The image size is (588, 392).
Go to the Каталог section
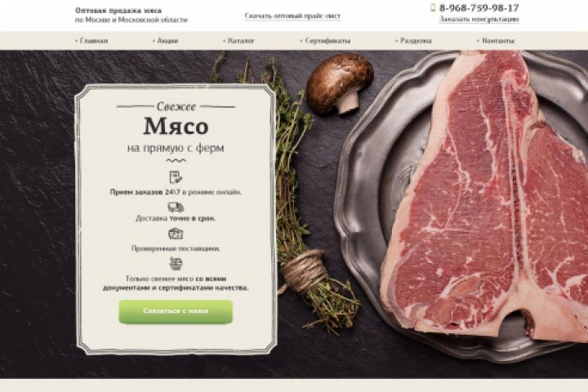click(241, 41)
